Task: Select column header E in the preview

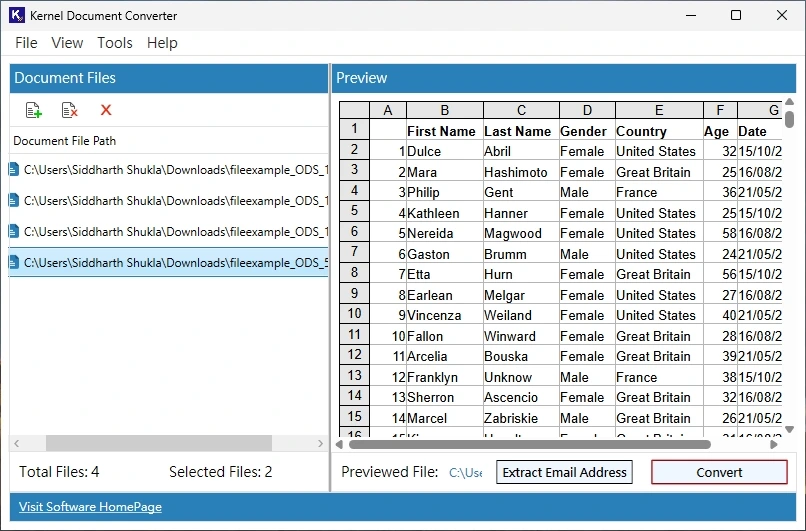Action: 659,110
